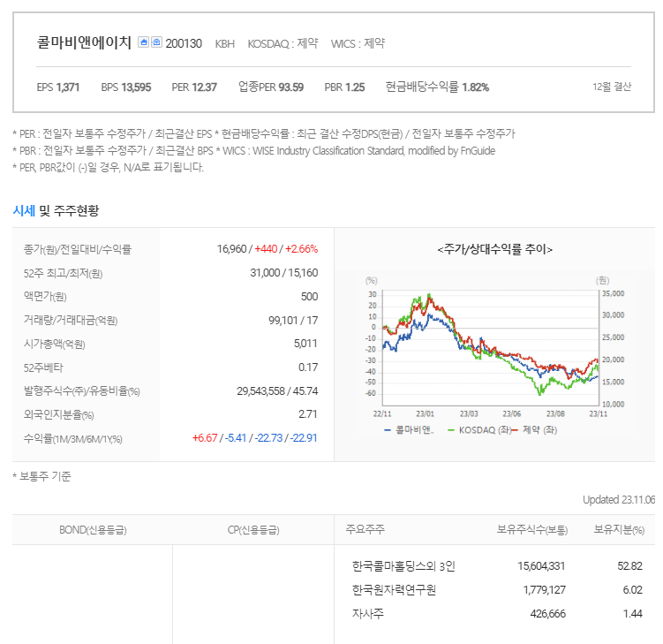The image size is (663, 644).
Task: Click the KOSDAQ : 제약 market label
Action: click(283, 43)
